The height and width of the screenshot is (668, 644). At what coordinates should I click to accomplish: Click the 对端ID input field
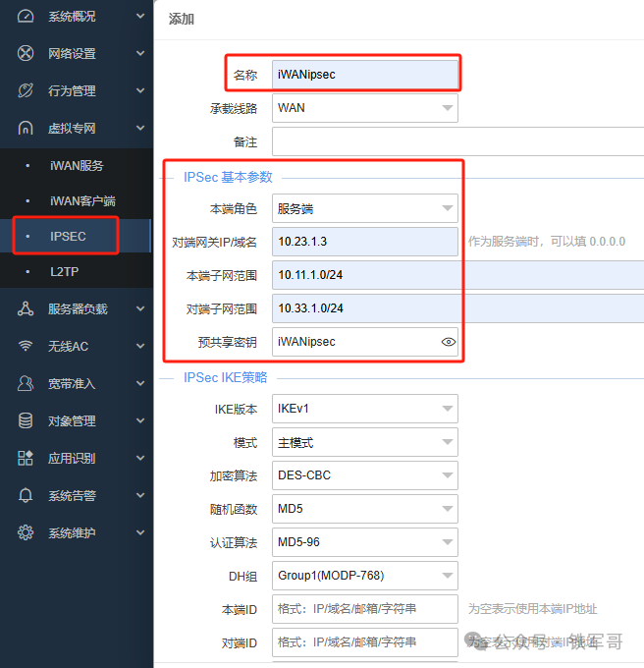pyautogui.click(x=365, y=642)
